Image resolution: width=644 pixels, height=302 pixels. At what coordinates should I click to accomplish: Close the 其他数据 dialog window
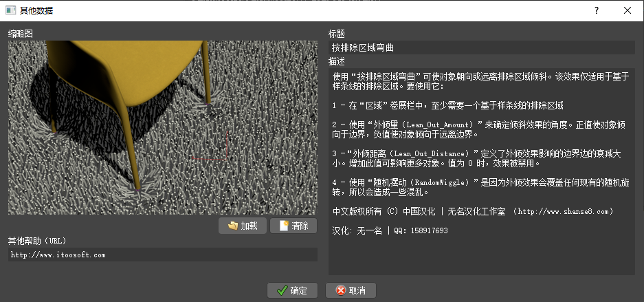click(627, 11)
